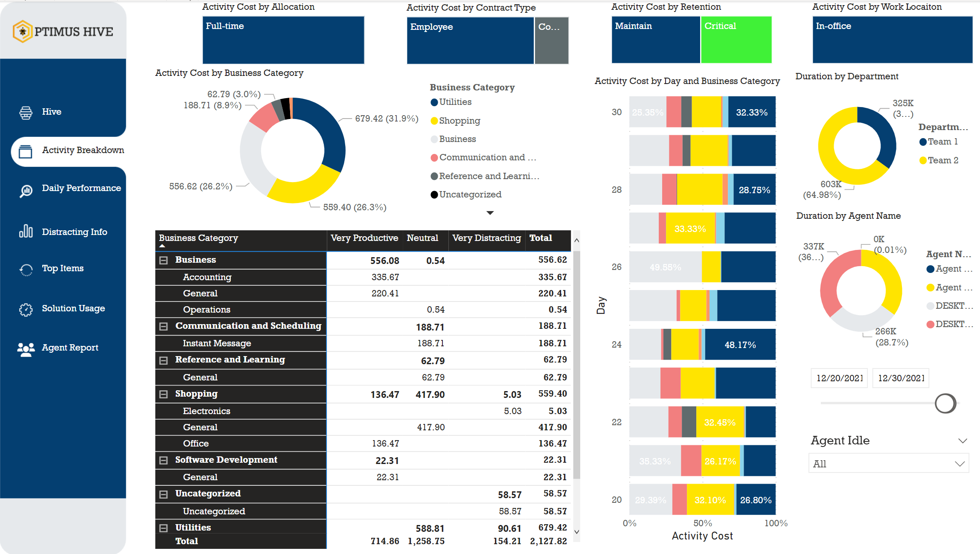The height and width of the screenshot is (554, 980).
Task: Click the Daily Performance magnifier chart icon
Action: click(x=26, y=191)
